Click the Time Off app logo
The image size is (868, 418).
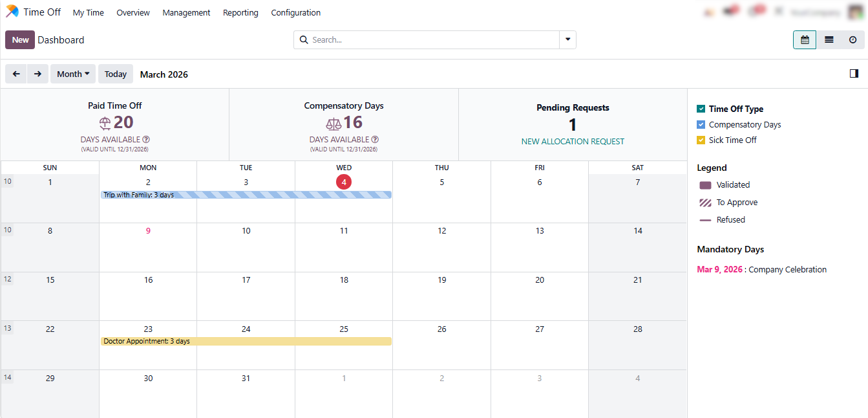[x=12, y=12]
